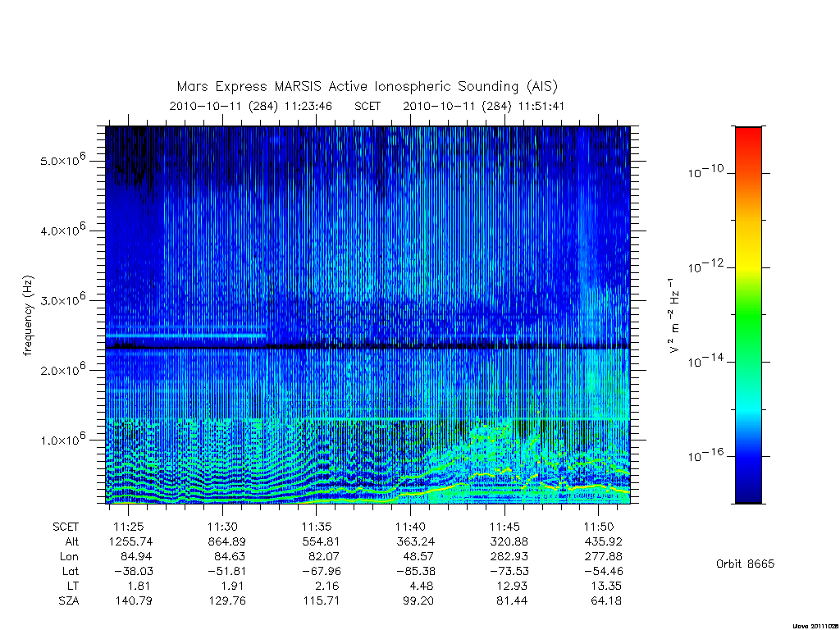Click the 11:45 time tick label

(504, 527)
